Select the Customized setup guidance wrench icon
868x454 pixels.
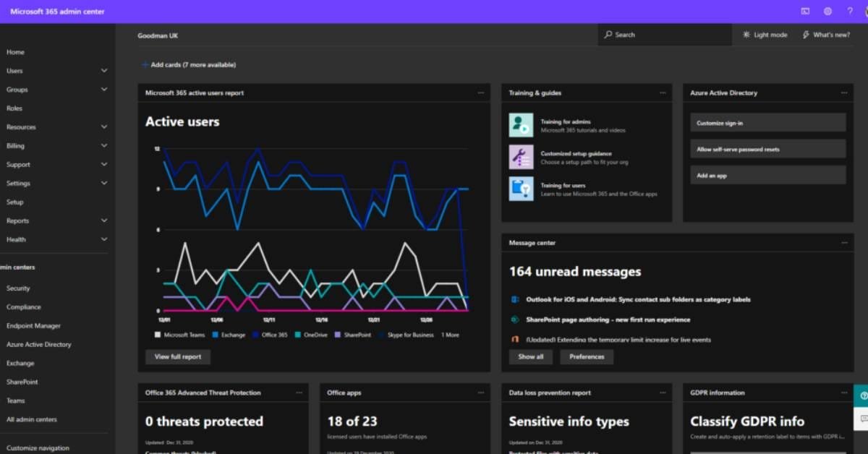pyautogui.click(x=519, y=157)
